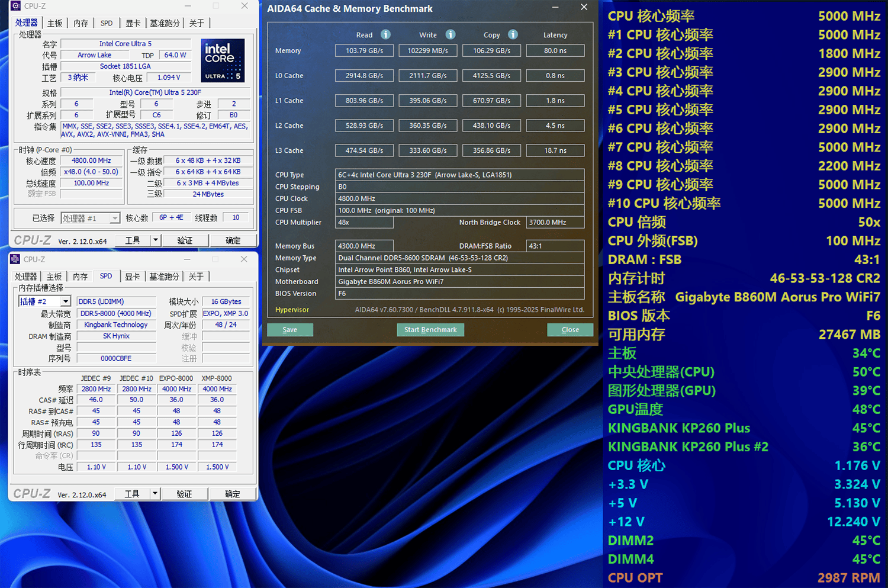
Task: Click thread count 10 field in CPU-Z
Action: pos(236,218)
